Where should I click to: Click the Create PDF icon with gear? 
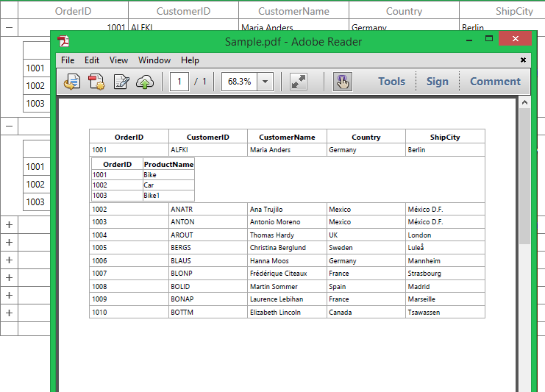pyautogui.click(x=96, y=82)
